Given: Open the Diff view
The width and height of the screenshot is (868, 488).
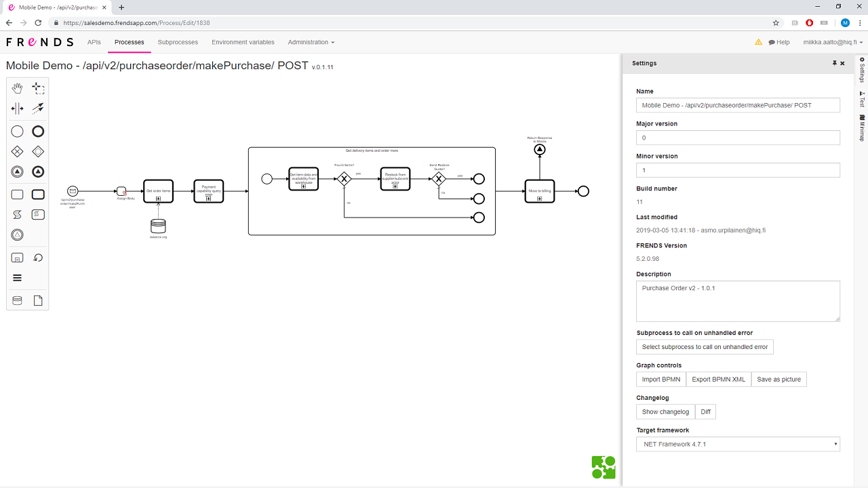Looking at the screenshot, I should click(705, 412).
